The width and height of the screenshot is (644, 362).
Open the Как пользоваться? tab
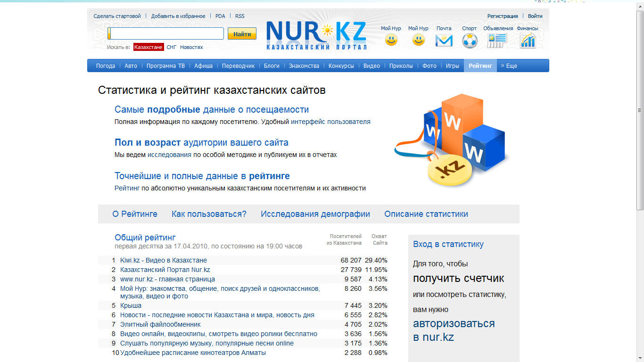click(209, 214)
